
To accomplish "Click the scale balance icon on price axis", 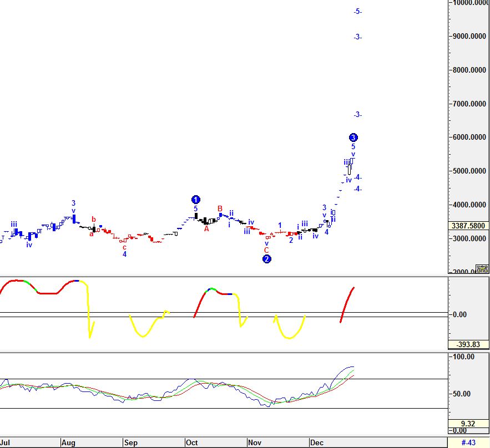I will click(484, 269).
